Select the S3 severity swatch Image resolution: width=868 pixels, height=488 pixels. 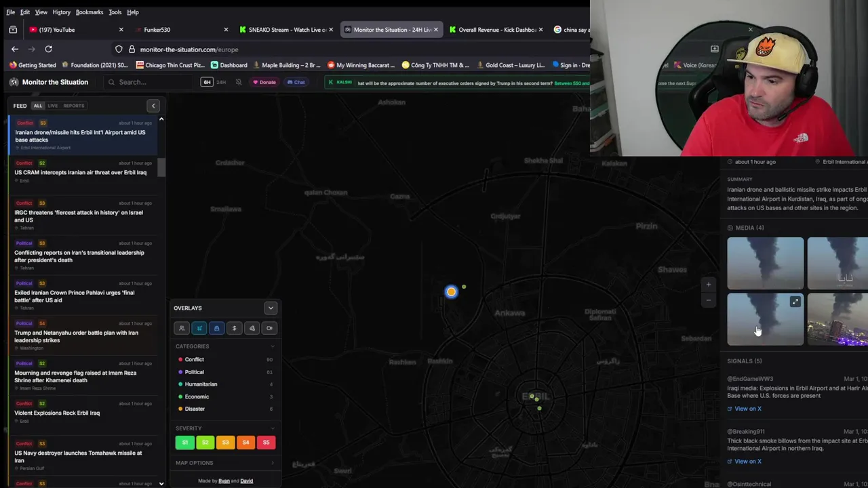(x=225, y=443)
